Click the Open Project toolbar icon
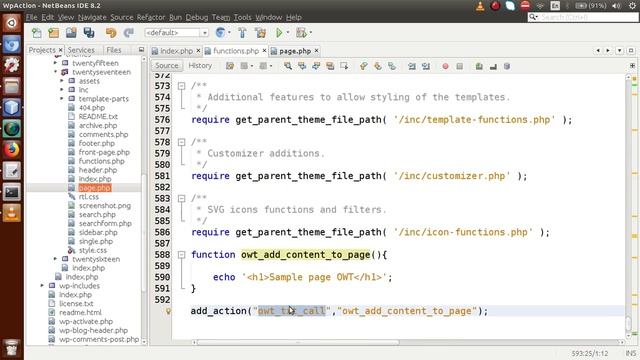 (71, 33)
